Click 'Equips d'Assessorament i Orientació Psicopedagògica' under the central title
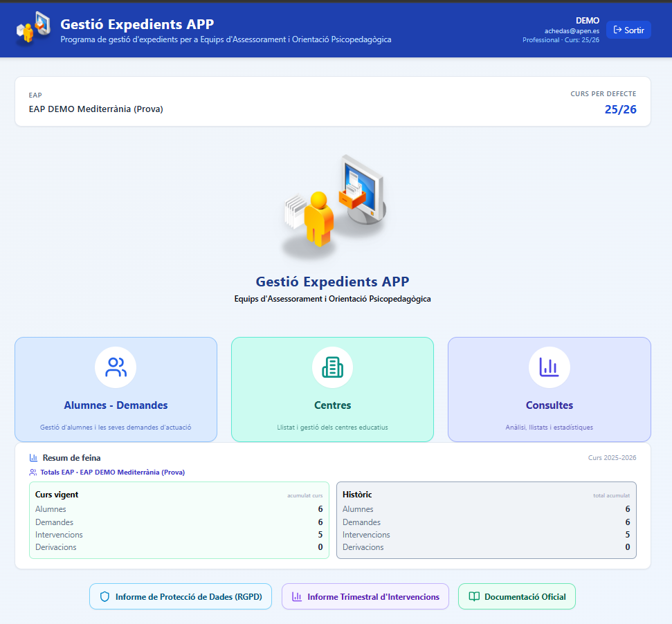 333,299
